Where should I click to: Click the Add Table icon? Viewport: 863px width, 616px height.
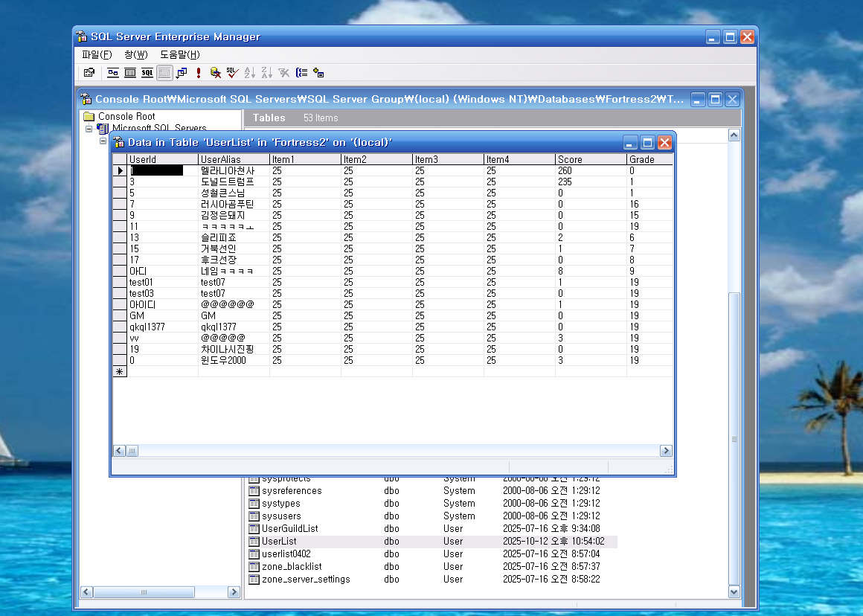318,73
